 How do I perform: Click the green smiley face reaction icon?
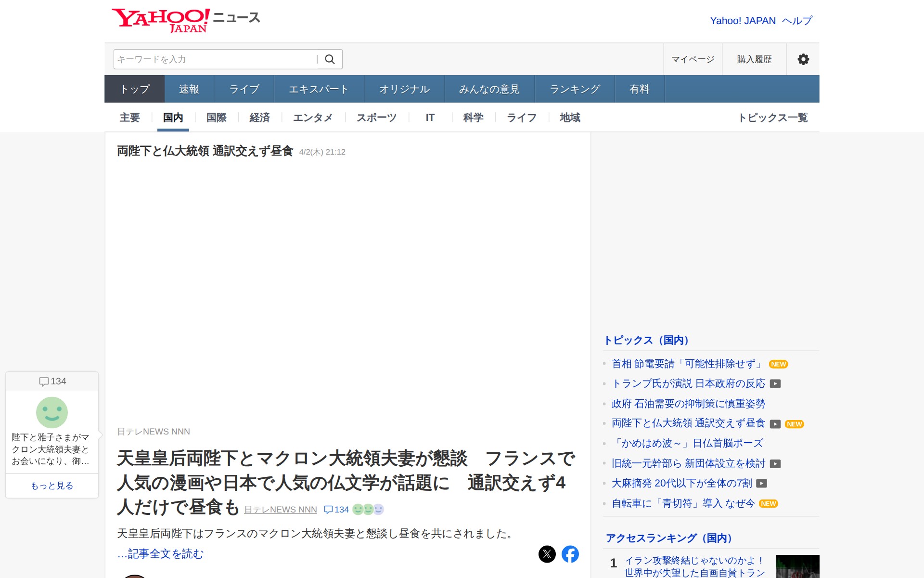[x=52, y=412]
